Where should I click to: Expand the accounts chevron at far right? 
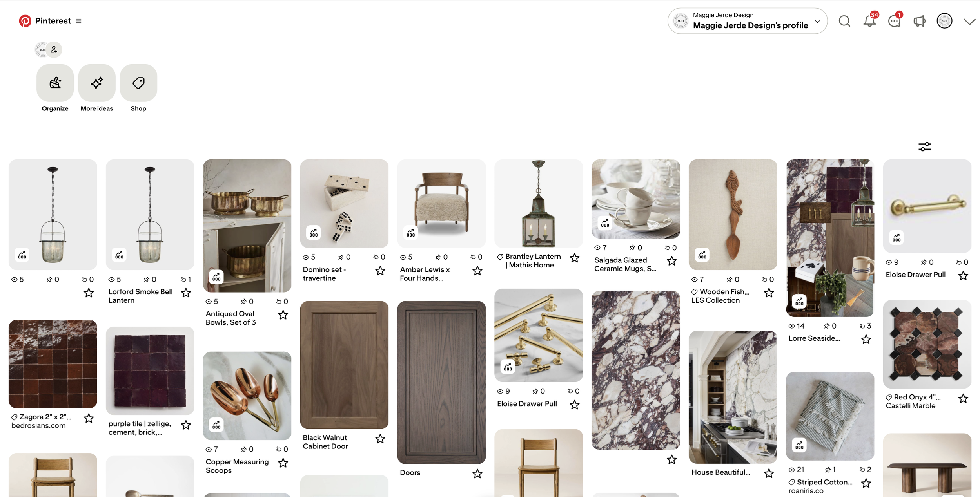pyautogui.click(x=969, y=22)
